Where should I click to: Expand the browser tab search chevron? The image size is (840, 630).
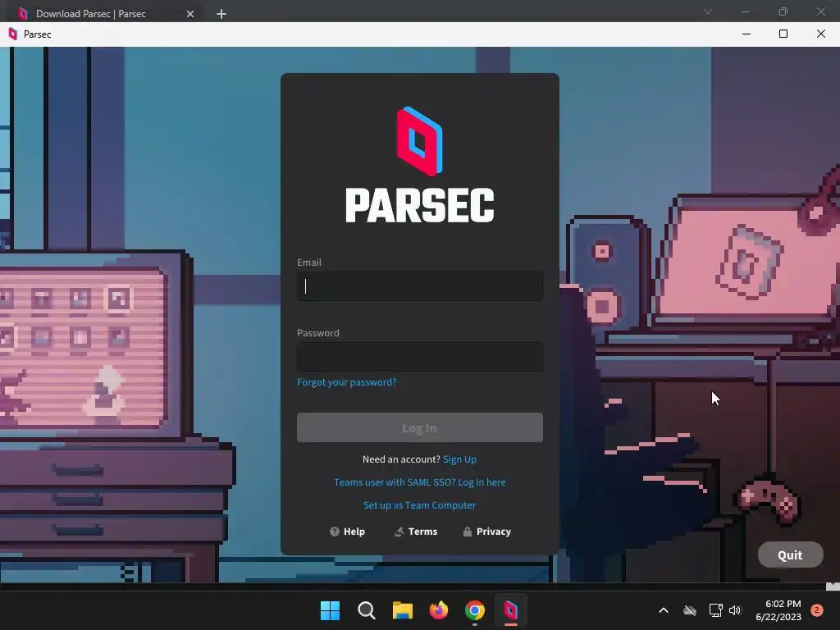[708, 11]
